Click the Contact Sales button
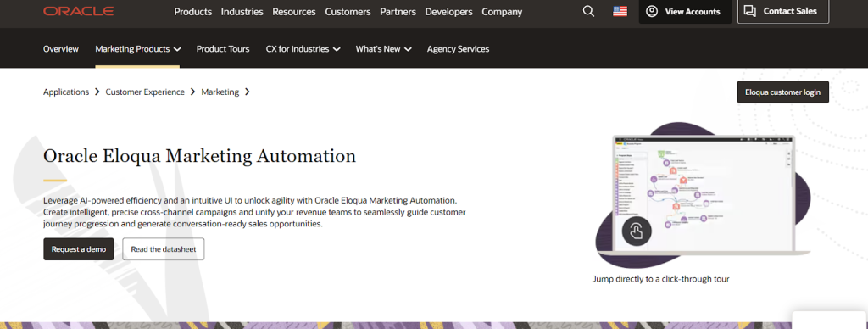Image resolution: width=868 pixels, height=329 pixels. (x=783, y=11)
